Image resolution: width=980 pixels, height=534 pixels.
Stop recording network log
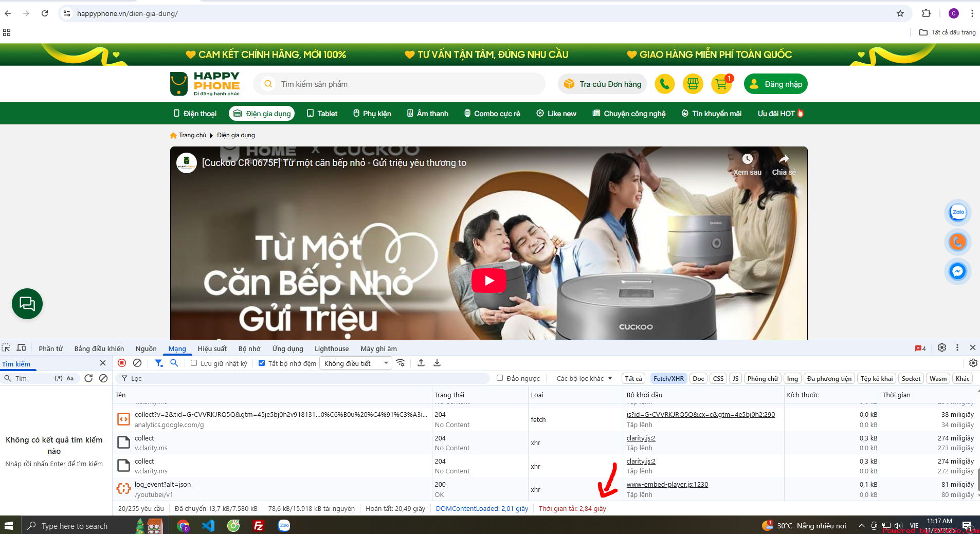pyautogui.click(x=122, y=363)
